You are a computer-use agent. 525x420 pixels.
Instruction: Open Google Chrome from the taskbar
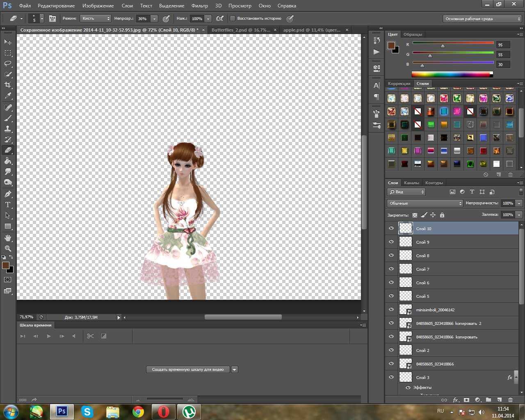click(x=138, y=411)
